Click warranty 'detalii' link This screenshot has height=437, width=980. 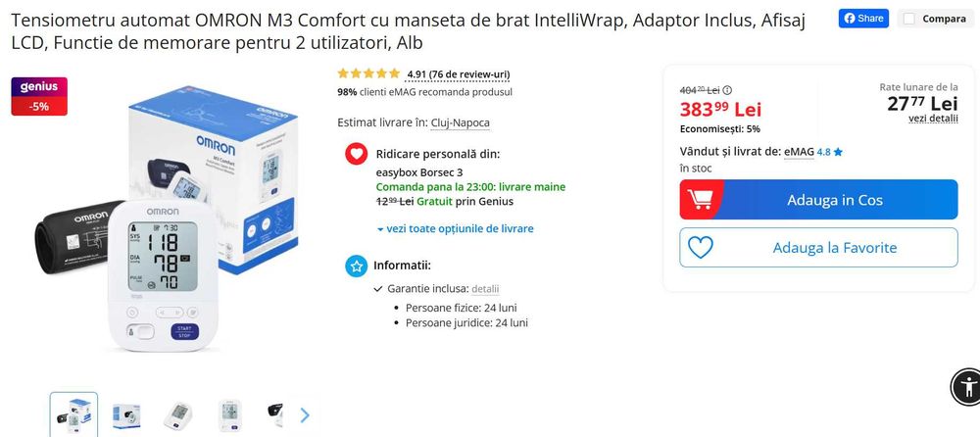(485, 289)
